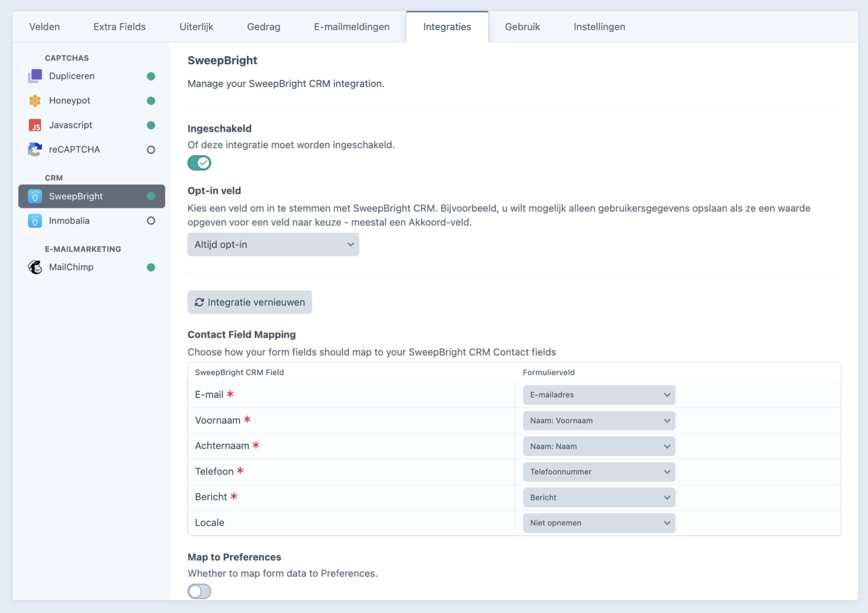Disable the Ingeschakeld toggle switch

[x=199, y=163]
